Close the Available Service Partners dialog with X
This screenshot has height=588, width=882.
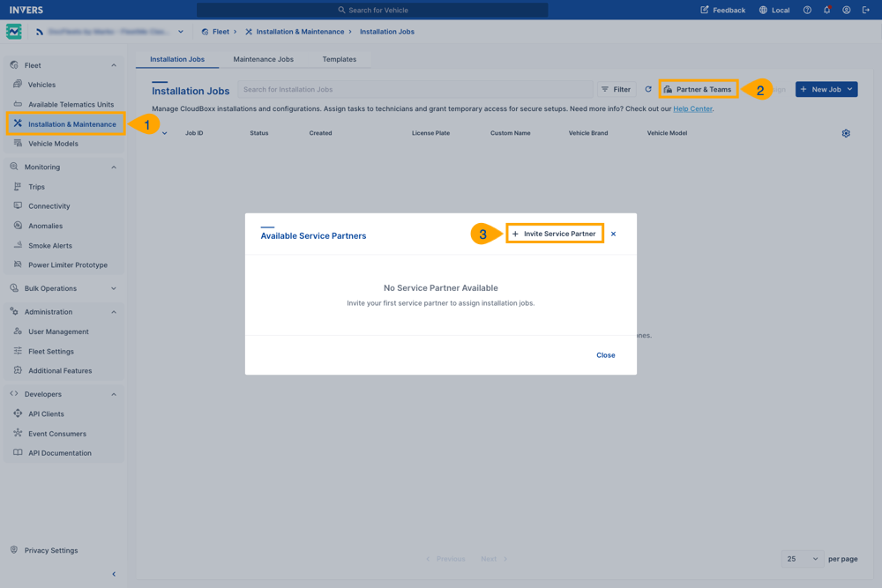[613, 234]
